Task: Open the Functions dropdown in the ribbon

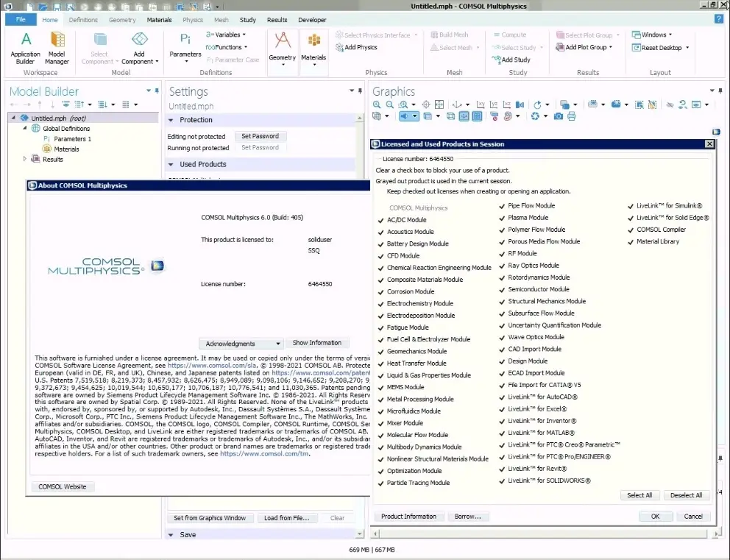Action: point(226,47)
